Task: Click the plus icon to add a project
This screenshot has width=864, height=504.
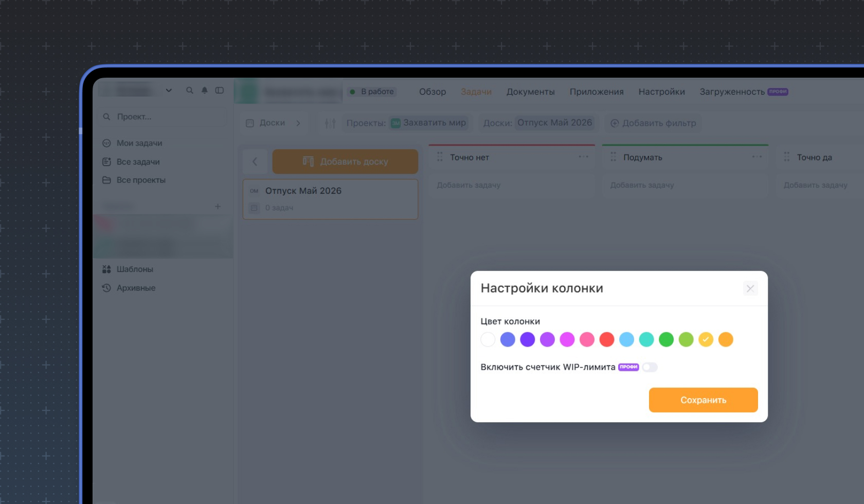Action: [x=218, y=206]
